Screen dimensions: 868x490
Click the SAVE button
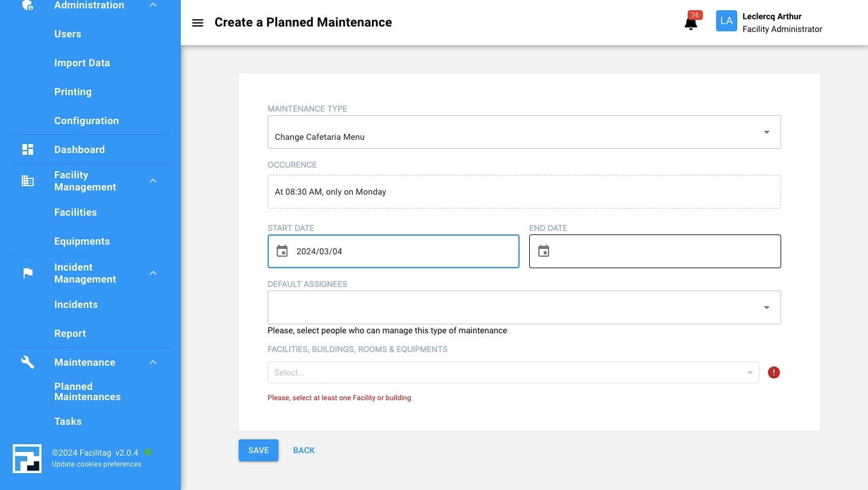click(258, 450)
